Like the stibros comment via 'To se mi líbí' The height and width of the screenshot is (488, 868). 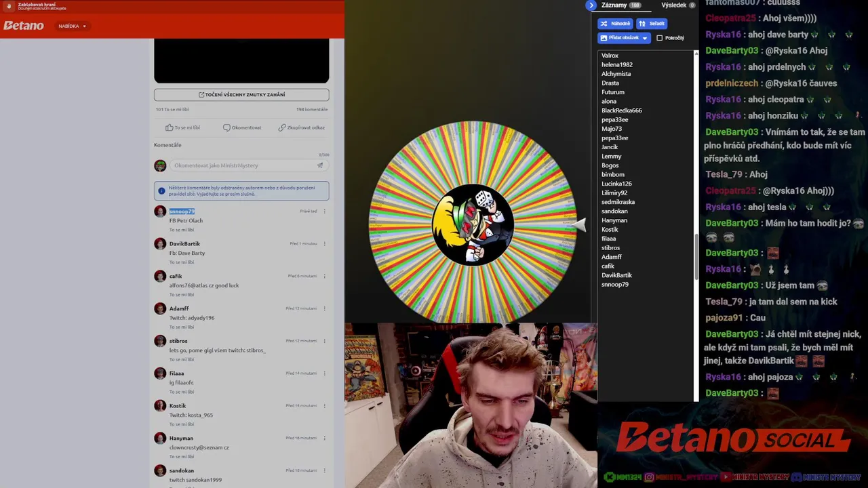coord(182,359)
